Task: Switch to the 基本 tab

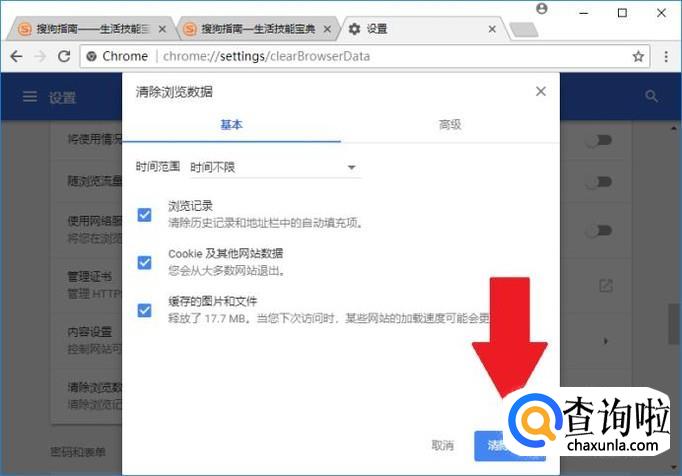Action: (x=231, y=125)
